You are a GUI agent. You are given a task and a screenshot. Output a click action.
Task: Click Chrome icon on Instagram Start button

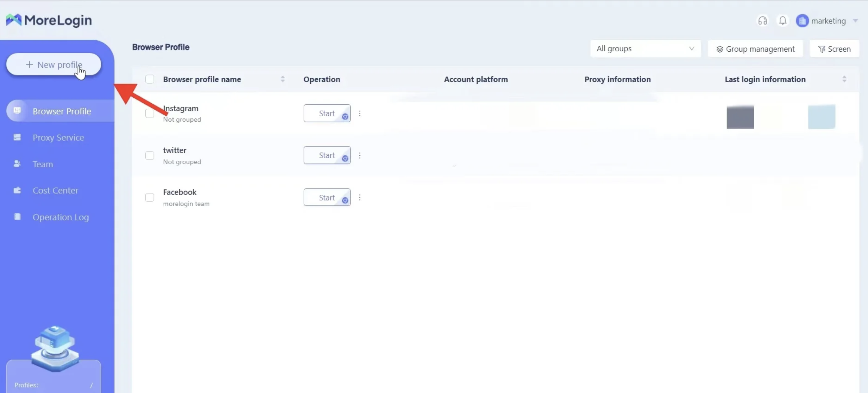click(345, 117)
